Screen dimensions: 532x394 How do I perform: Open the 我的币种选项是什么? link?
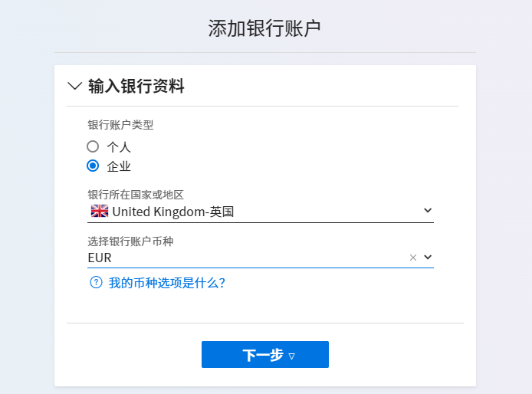167,283
